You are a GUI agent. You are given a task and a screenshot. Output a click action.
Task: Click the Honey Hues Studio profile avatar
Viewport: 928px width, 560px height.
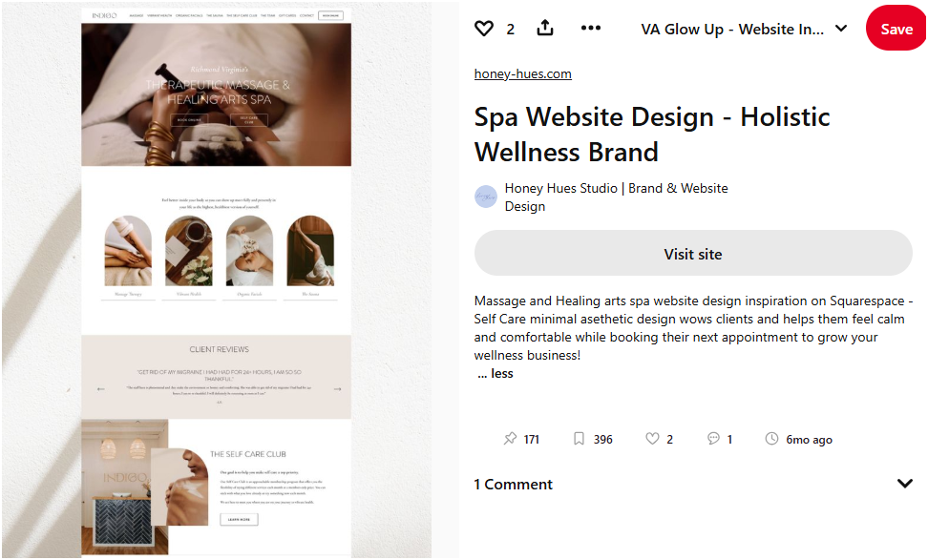(x=486, y=197)
